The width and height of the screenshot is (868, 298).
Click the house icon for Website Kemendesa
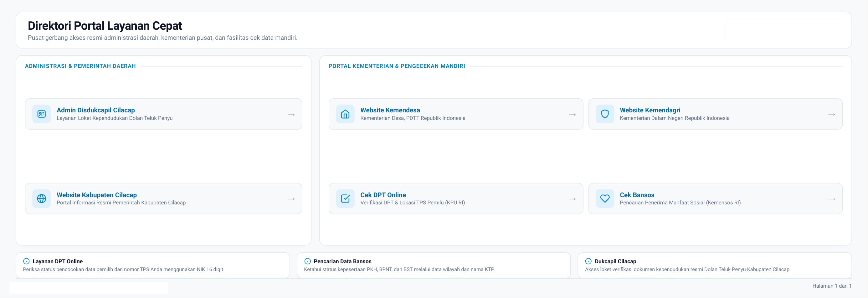coord(345,114)
